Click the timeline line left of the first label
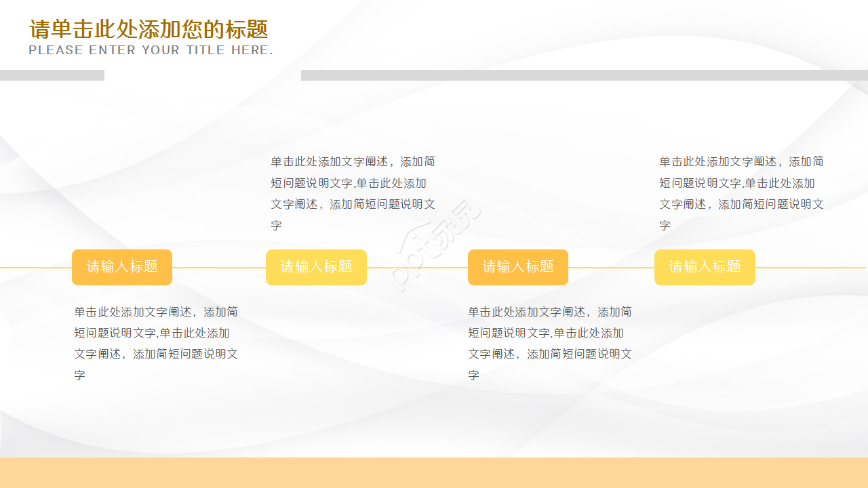This screenshot has width=868, height=488. click(35, 268)
